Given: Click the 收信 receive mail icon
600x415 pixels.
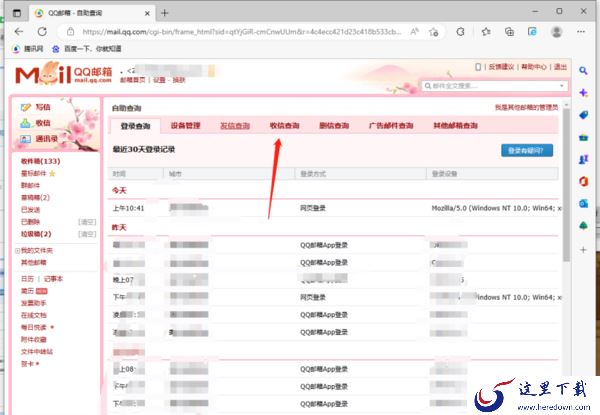Looking at the screenshot, I should (25, 123).
